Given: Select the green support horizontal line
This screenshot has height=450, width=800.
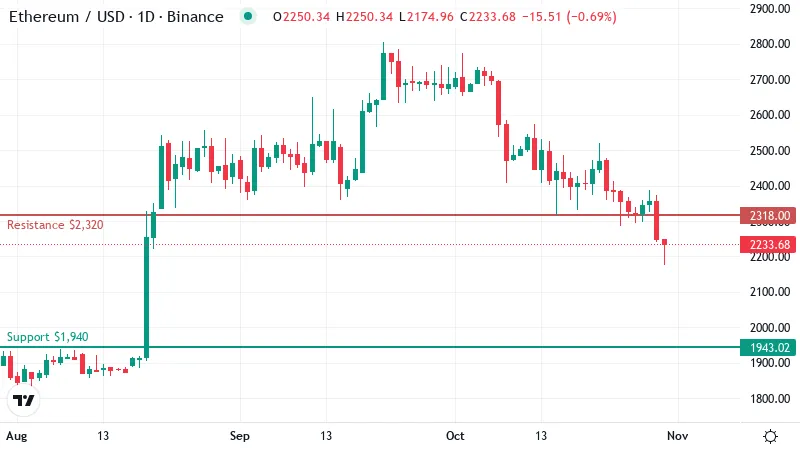Looking at the screenshot, I should (370, 347).
